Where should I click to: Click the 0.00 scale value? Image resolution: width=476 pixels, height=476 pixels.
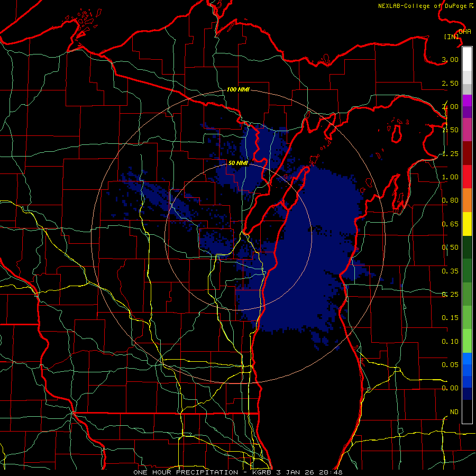click(450, 388)
